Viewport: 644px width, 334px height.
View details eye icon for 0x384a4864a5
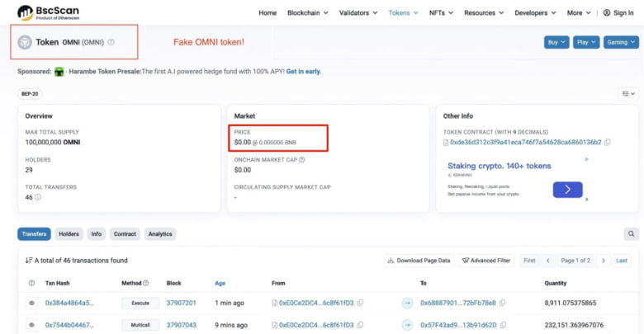pos(31,303)
